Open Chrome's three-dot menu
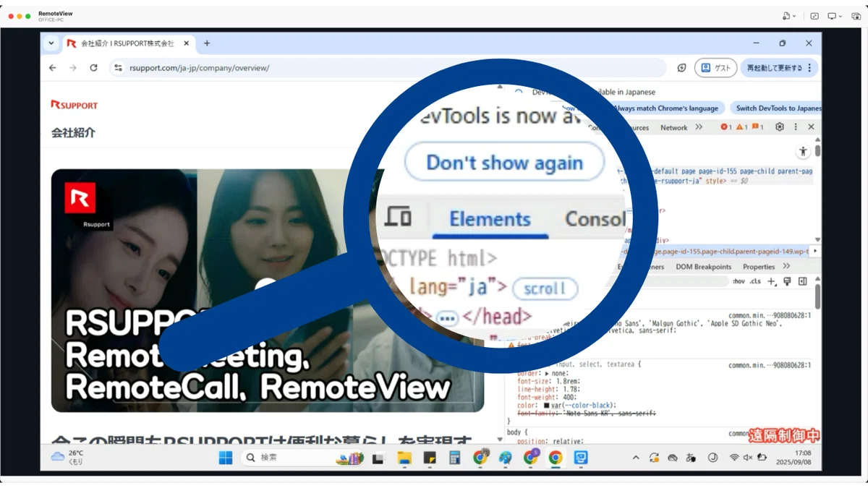The image size is (868, 488). click(809, 68)
